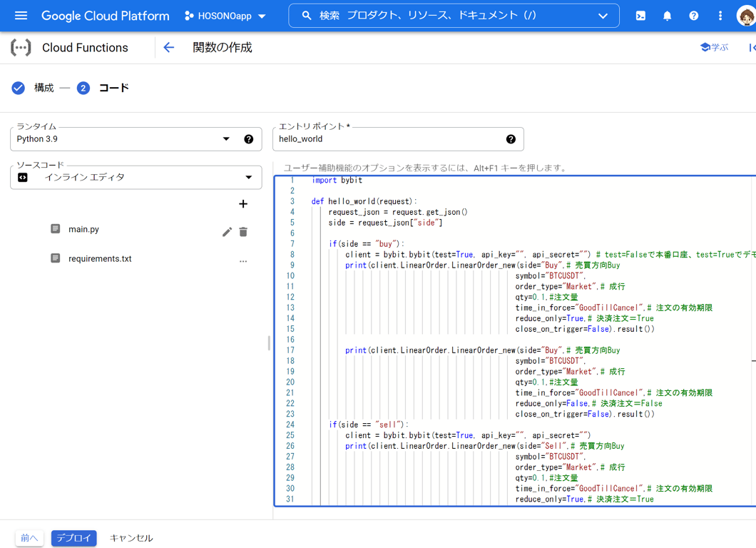Click the エントリ ポイント input field
The width and height of the screenshot is (756, 548).
click(x=389, y=139)
